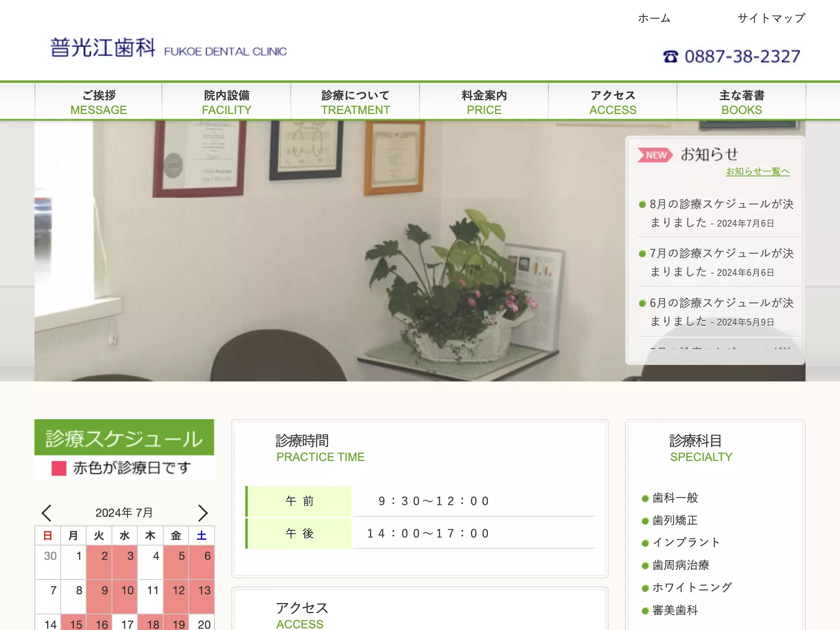Viewport: 840px width, 630px height.
Task: Select July 13 on calendar
Action: 201,596
